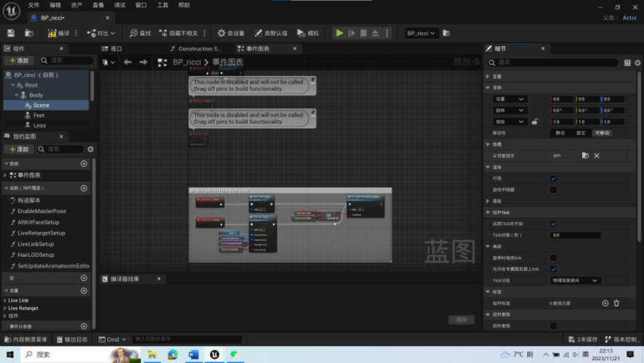
Task: Toggle 允许在专属服务器上tick checkbox
Action: (x=553, y=269)
